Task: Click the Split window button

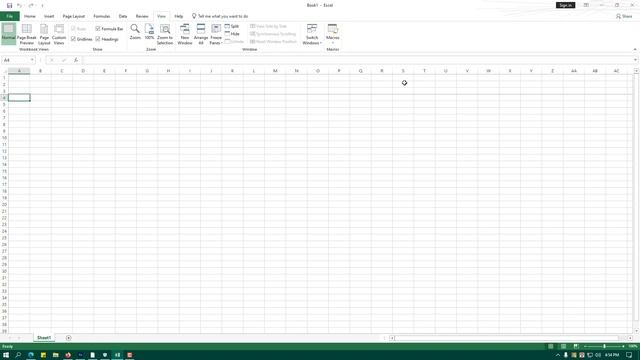Action: coord(232,26)
